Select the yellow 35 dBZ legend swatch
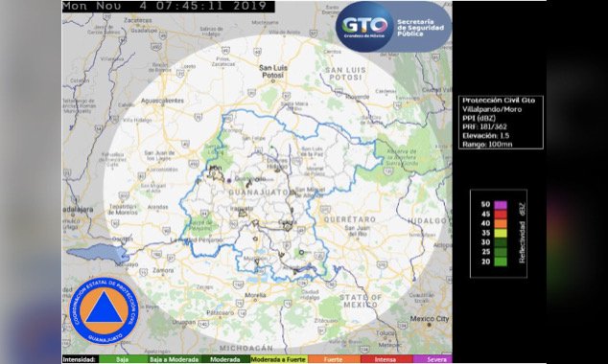The image size is (608, 364). coord(501,233)
